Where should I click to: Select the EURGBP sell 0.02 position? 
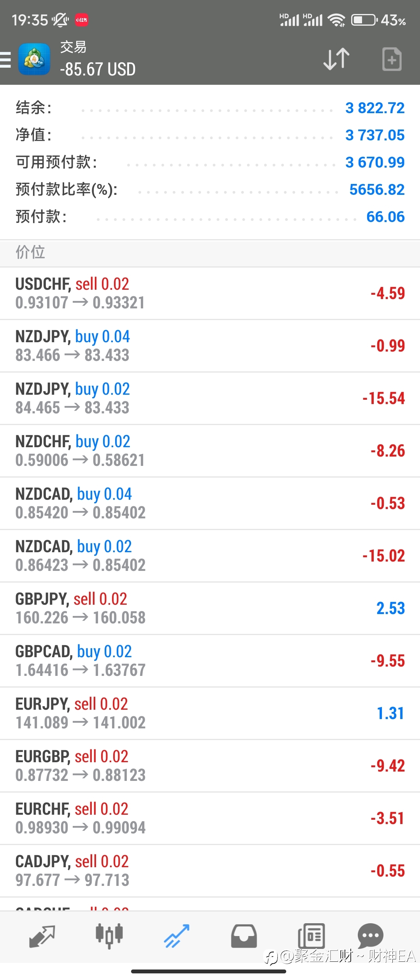[x=210, y=766]
